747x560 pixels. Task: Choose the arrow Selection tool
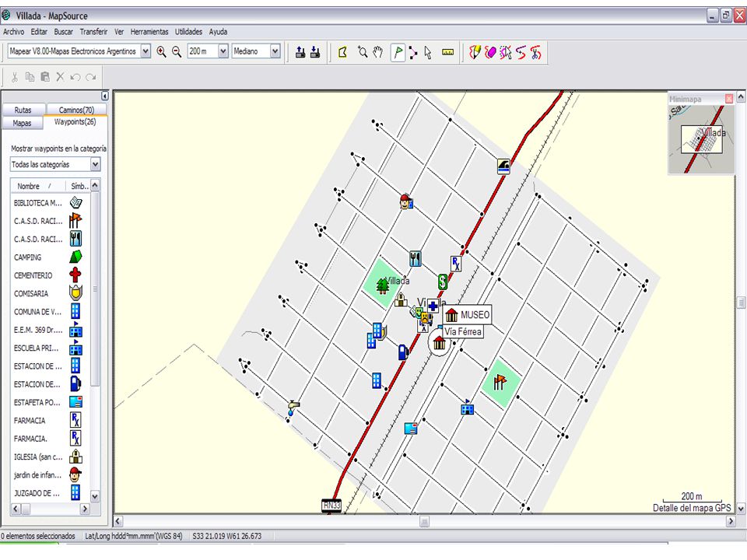tap(428, 52)
